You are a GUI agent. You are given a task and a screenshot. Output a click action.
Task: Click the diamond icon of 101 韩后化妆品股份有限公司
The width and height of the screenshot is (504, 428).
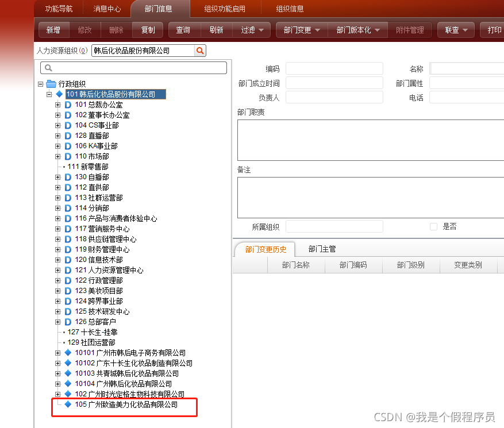point(59,94)
